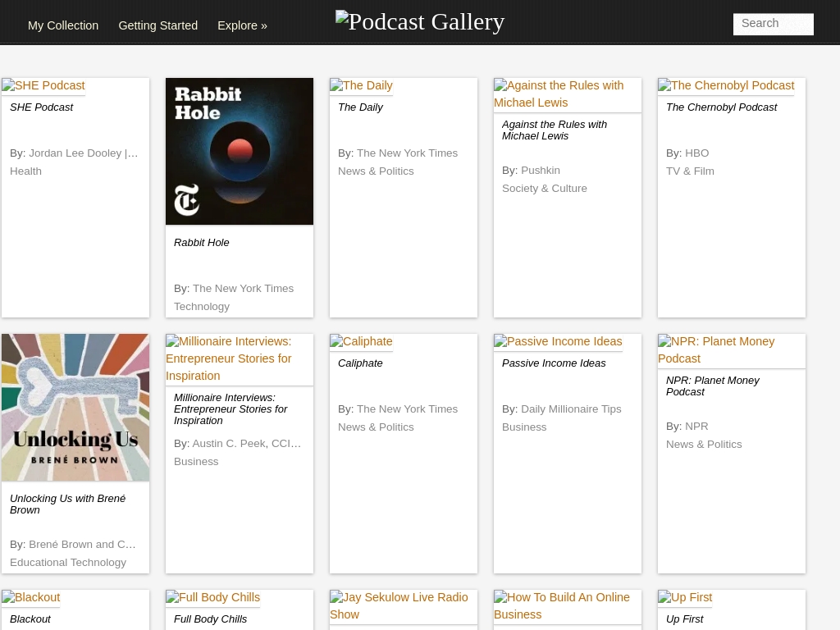Open The Daily podcast thumbnail

[x=361, y=85]
